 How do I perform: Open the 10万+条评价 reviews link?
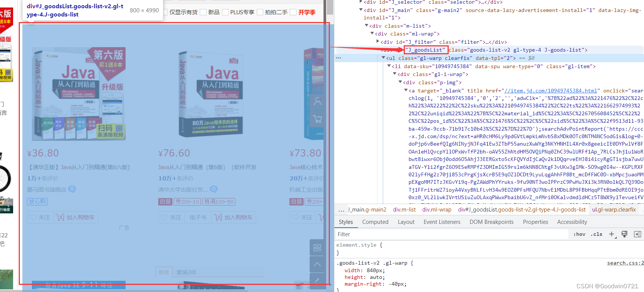coord(176,179)
